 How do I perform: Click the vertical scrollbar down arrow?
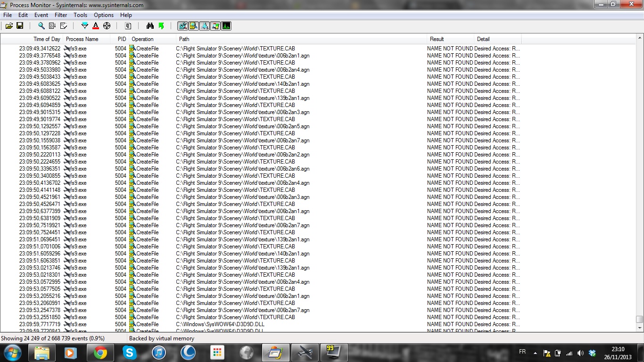tap(639, 328)
